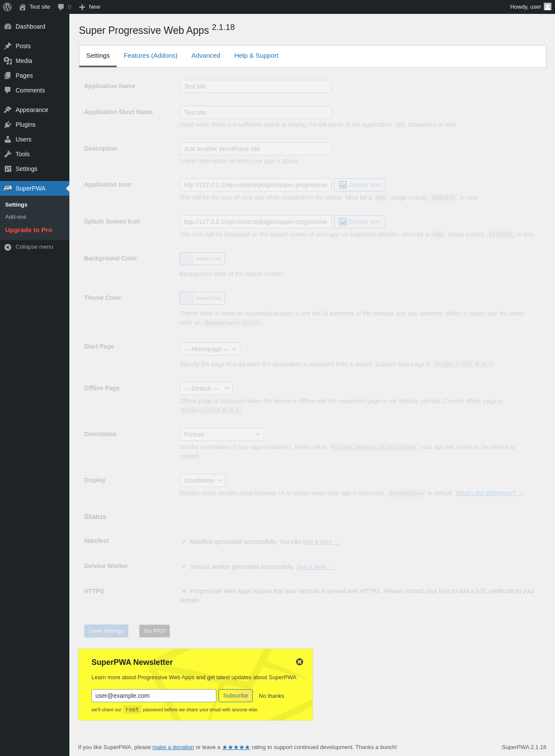Click the Subscribe button

[235, 696]
